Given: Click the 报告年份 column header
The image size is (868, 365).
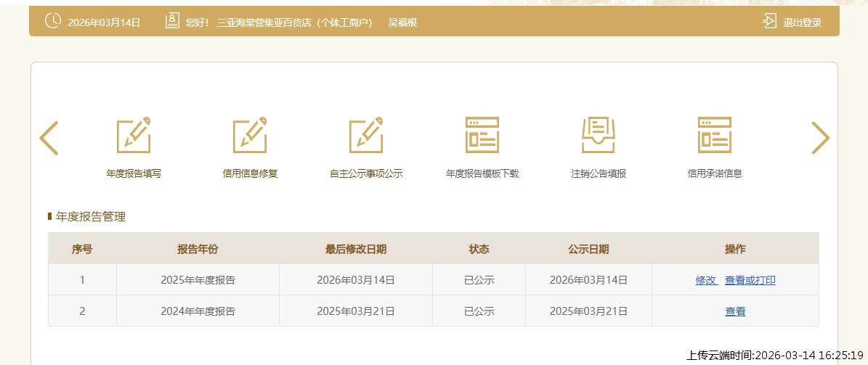Looking at the screenshot, I should coord(198,249).
